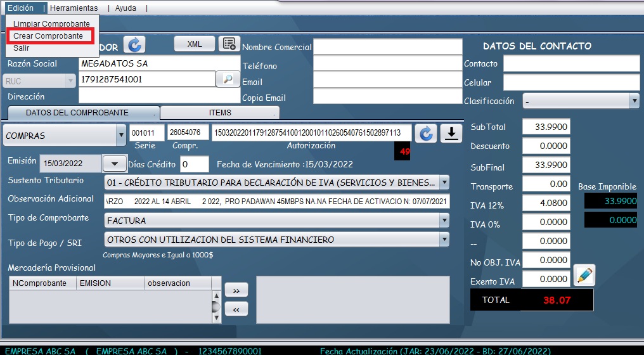
Task: Click the download arrow icon beside Autorización
Action: [451, 134]
